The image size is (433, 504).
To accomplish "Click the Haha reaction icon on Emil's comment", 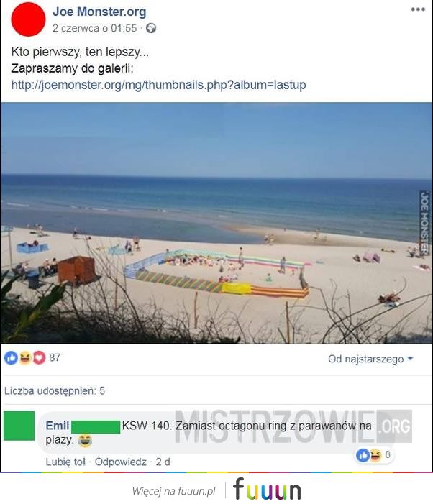I will [375, 455].
